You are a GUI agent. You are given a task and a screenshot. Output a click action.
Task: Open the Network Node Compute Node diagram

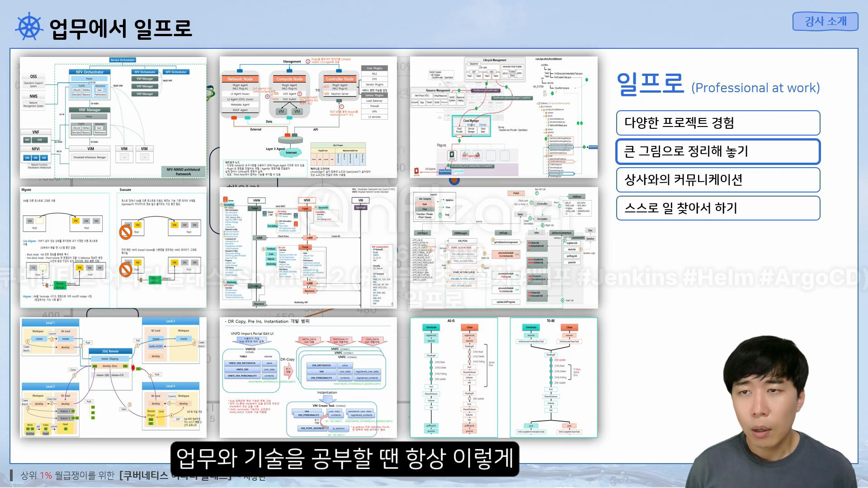(308, 117)
